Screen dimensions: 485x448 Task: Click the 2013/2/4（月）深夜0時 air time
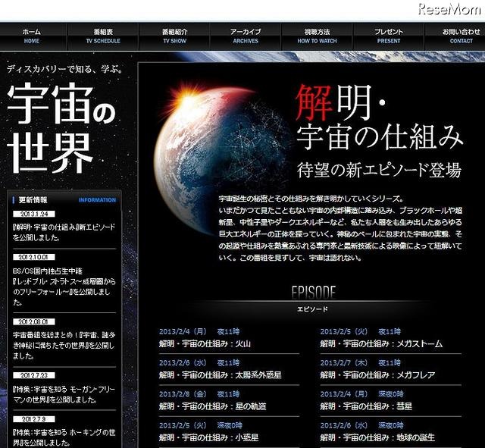361,394
